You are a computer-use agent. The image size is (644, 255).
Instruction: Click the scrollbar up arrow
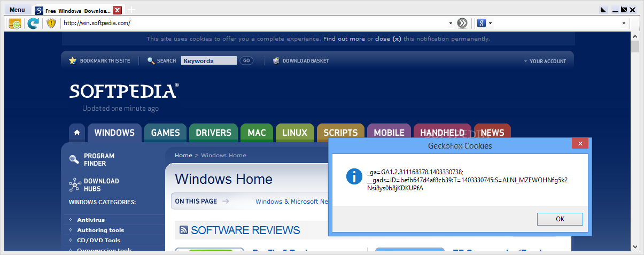635,36
